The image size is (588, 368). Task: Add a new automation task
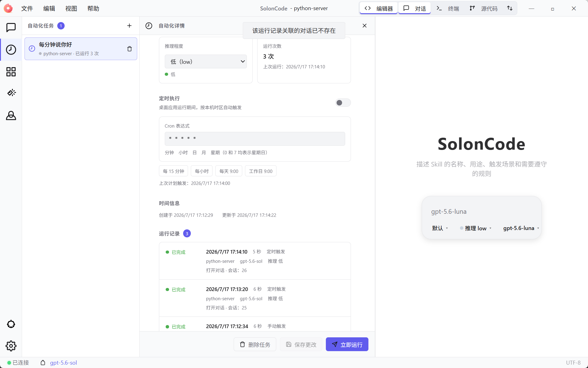(x=129, y=26)
